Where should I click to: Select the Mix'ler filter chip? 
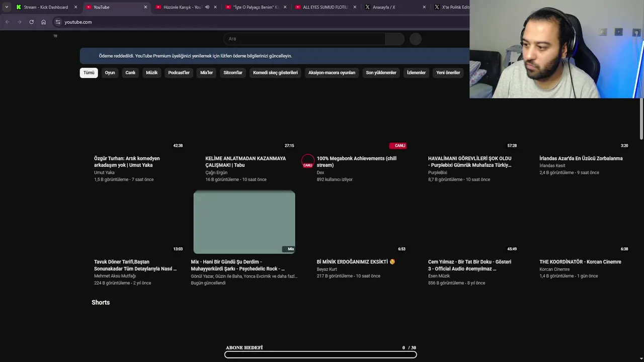(x=206, y=73)
